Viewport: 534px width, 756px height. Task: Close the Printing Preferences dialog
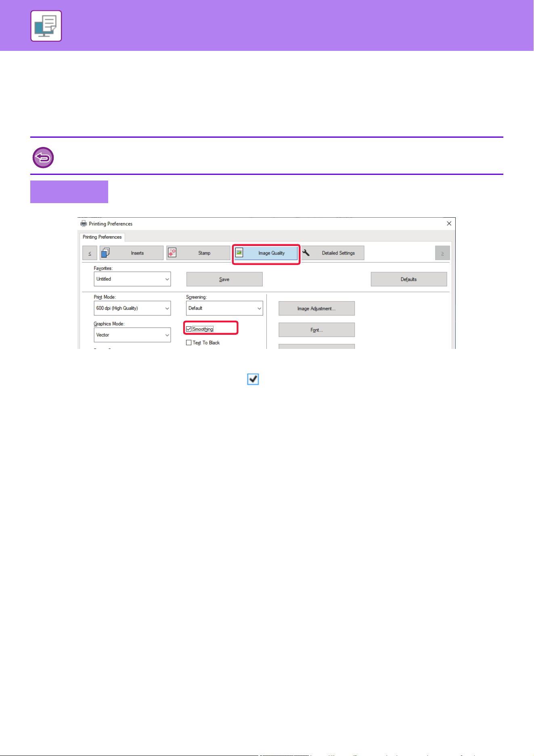pos(449,223)
